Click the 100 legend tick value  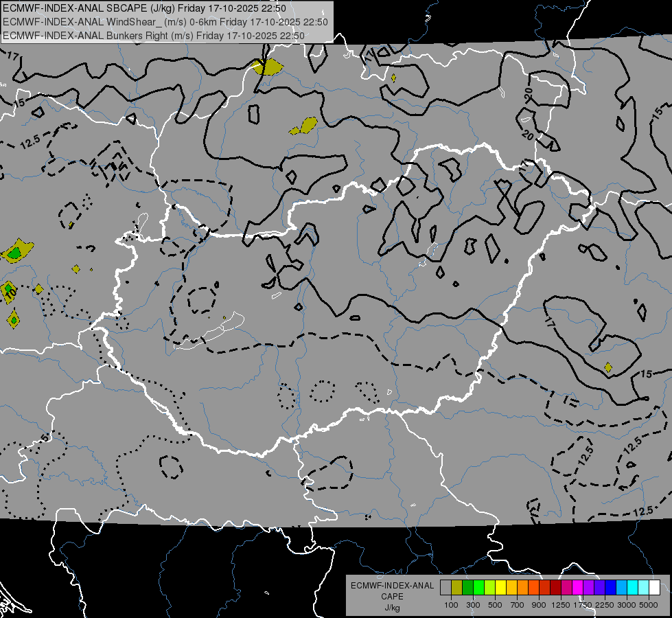pos(451,605)
